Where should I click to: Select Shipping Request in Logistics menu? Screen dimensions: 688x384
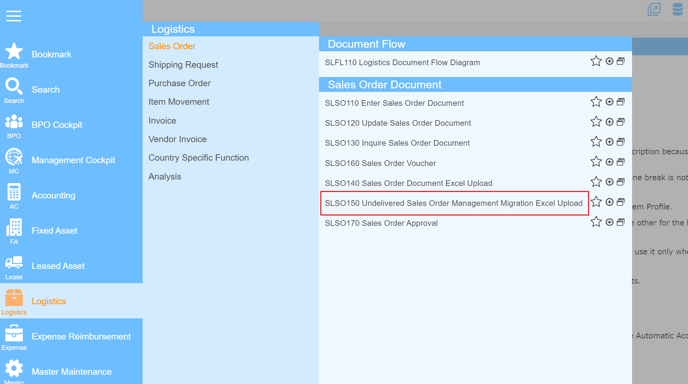(x=183, y=65)
